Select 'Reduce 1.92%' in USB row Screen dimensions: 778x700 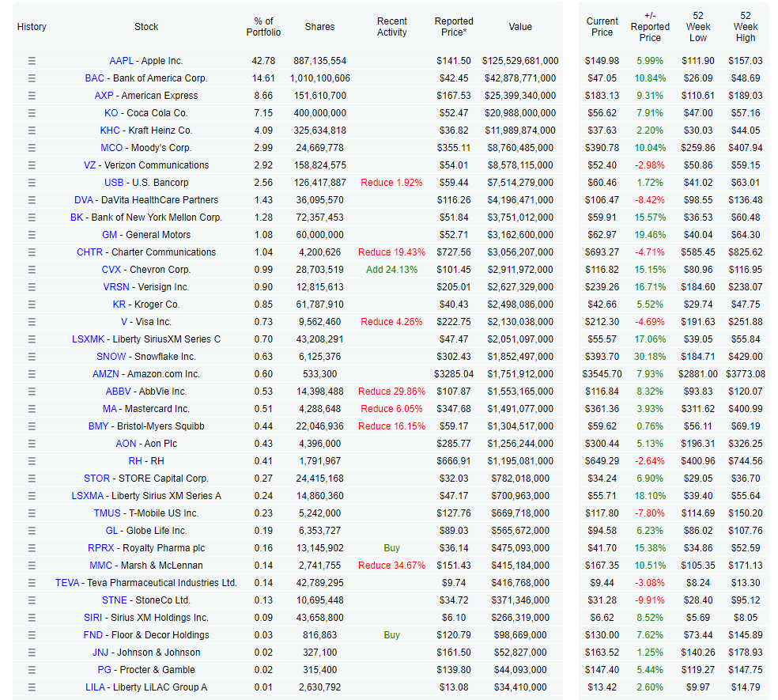coord(391,183)
